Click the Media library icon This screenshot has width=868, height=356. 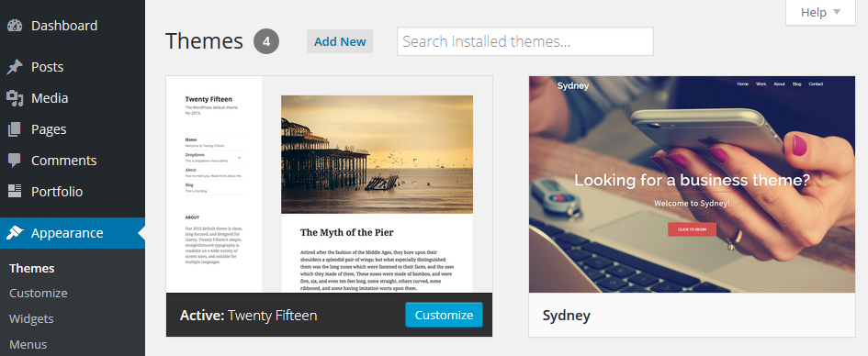click(x=15, y=98)
